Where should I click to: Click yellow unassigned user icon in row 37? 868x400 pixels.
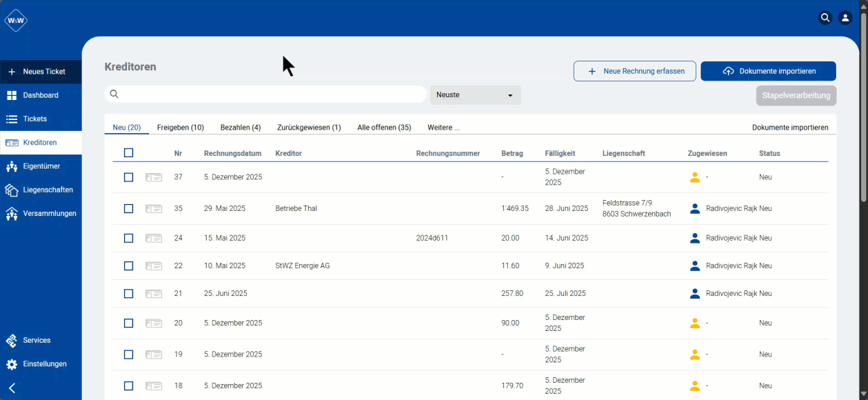click(x=695, y=177)
